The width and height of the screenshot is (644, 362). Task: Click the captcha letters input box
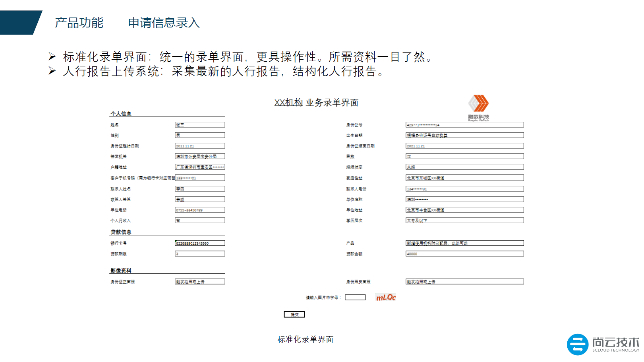click(x=355, y=297)
